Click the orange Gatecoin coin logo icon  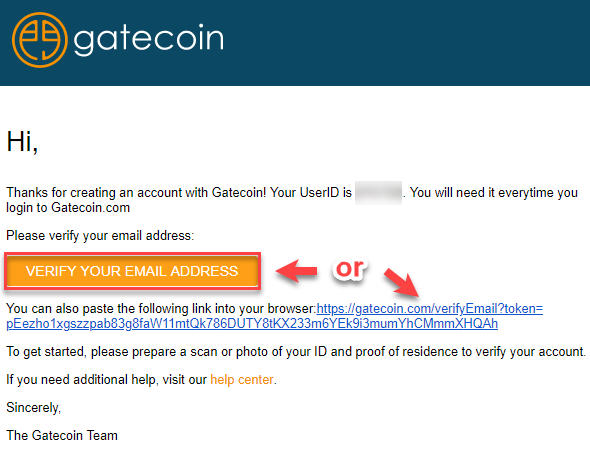pyautogui.click(x=40, y=40)
